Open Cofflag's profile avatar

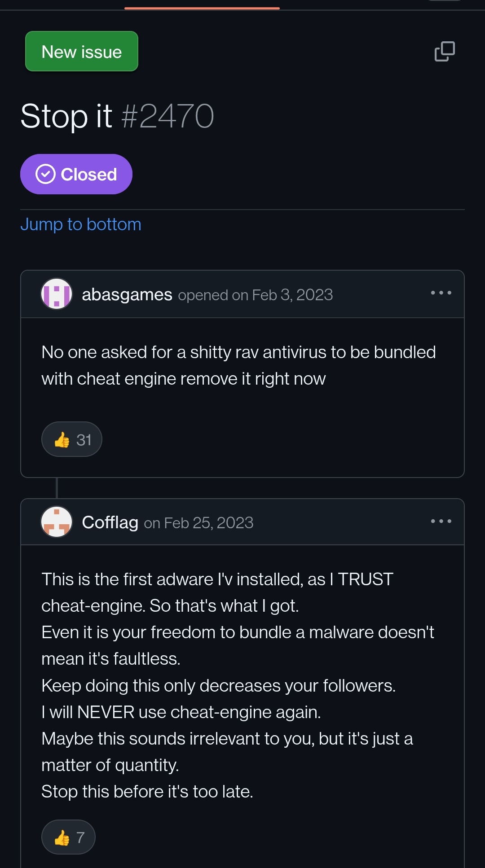tap(57, 522)
